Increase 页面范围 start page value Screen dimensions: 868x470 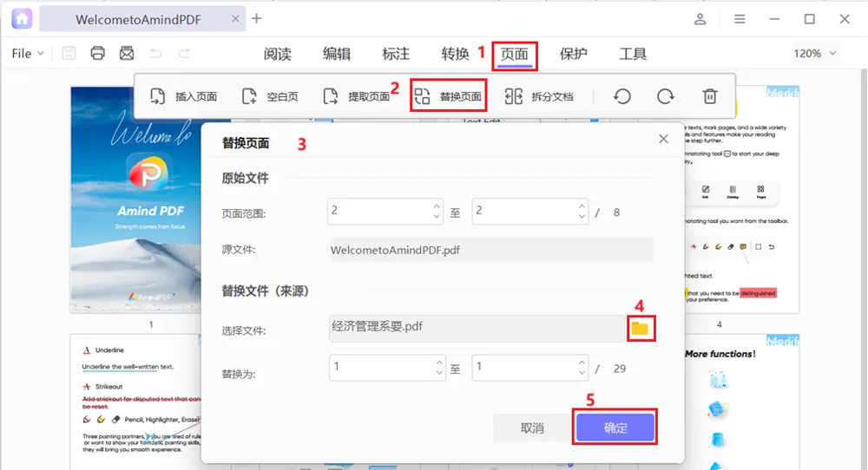(x=437, y=206)
